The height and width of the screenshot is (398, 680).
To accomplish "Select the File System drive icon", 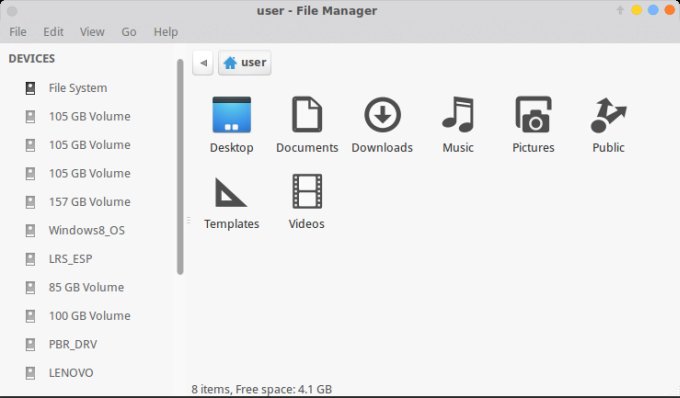I will pos(30,88).
